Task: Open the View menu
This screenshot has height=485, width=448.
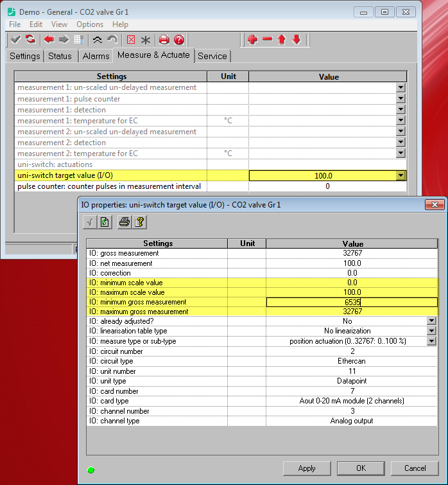Action: tap(59, 24)
